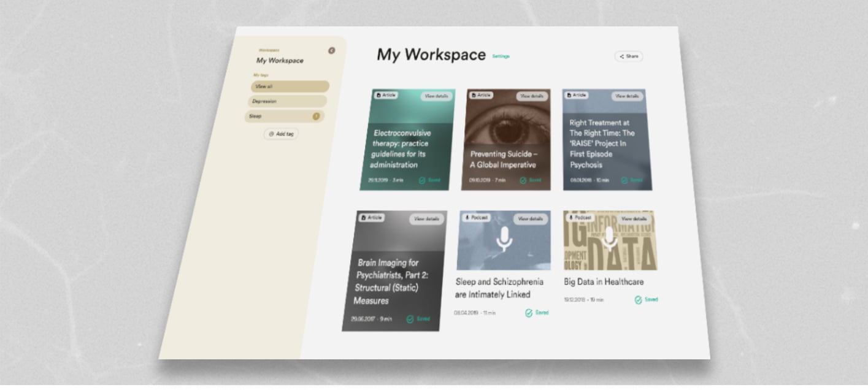The width and height of the screenshot is (868, 390).
Task: Add a new tag
Action: point(281,134)
